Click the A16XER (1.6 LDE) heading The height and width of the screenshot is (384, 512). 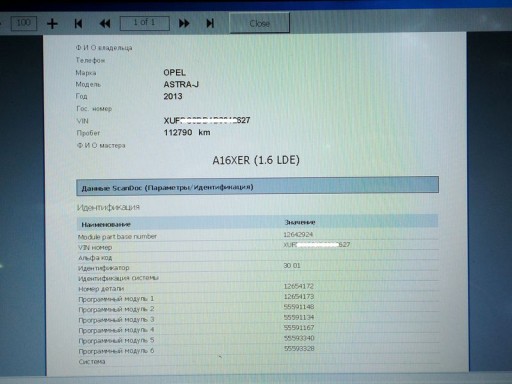(256, 160)
